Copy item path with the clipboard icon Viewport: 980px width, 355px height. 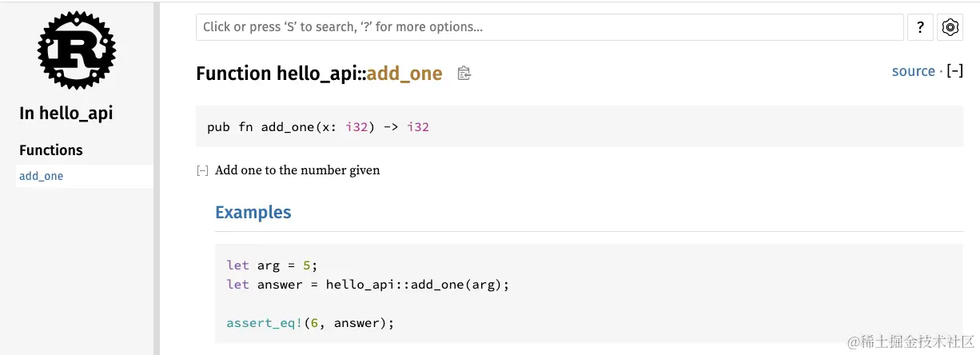pyautogui.click(x=464, y=74)
